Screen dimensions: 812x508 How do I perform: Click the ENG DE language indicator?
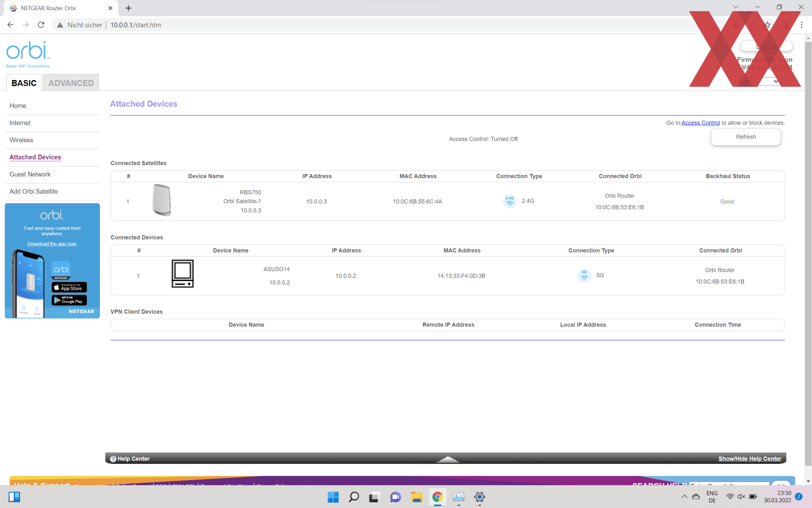point(712,497)
